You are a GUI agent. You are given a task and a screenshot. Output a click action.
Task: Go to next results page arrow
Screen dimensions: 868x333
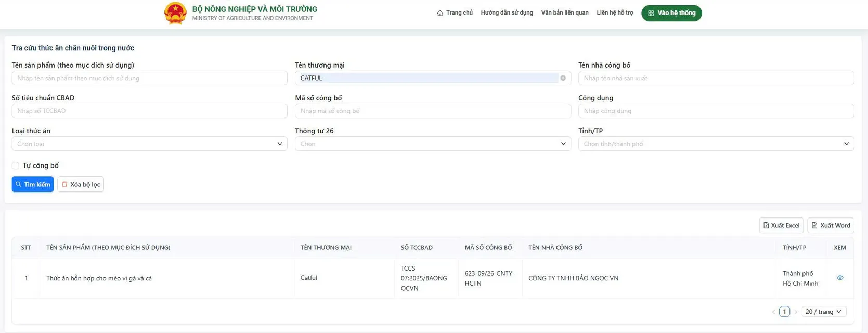[x=795, y=312]
